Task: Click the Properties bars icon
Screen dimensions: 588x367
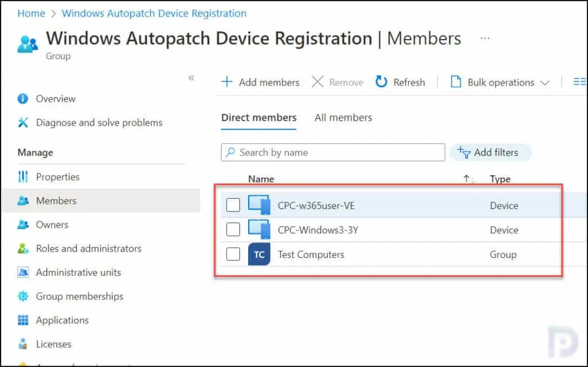Action: pyautogui.click(x=23, y=177)
